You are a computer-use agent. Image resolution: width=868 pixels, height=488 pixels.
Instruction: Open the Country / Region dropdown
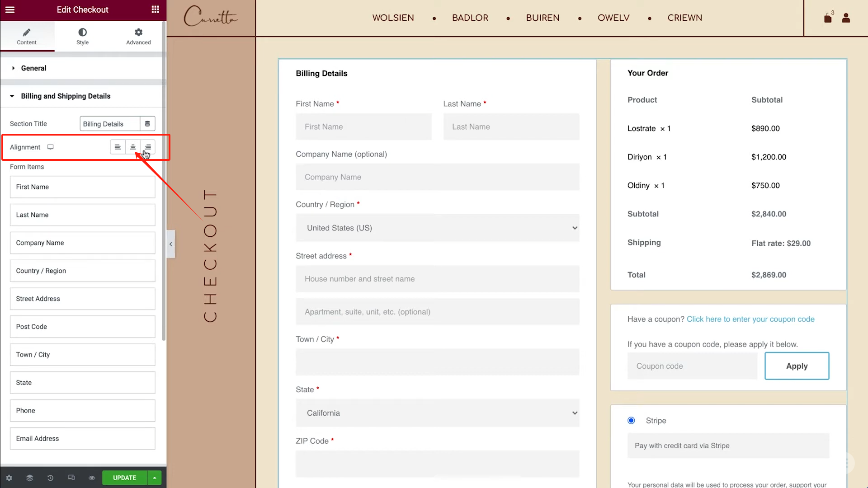pos(437,228)
